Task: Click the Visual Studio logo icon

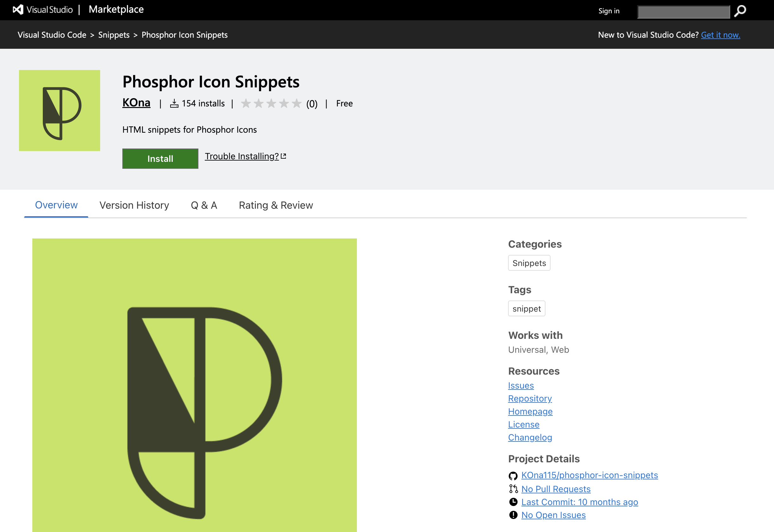Action: point(18,10)
